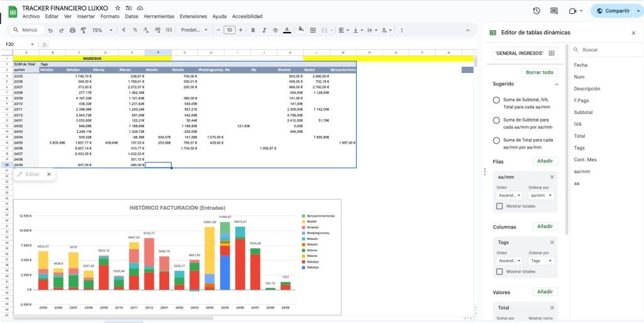The height and width of the screenshot is (323, 644).
Task: Increase decimal places
Action: tap(157, 30)
